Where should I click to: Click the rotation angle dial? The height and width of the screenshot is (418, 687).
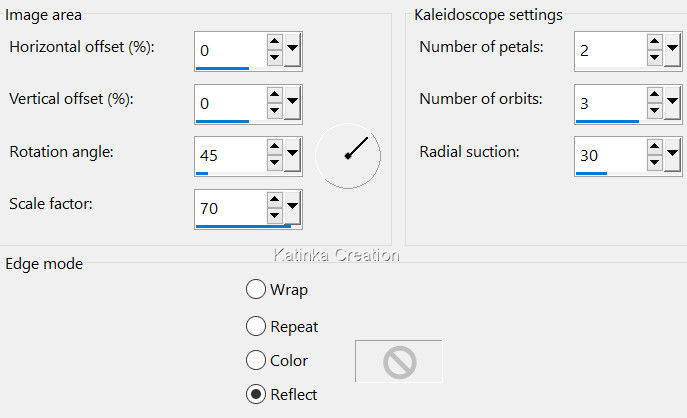(x=348, y=154)
